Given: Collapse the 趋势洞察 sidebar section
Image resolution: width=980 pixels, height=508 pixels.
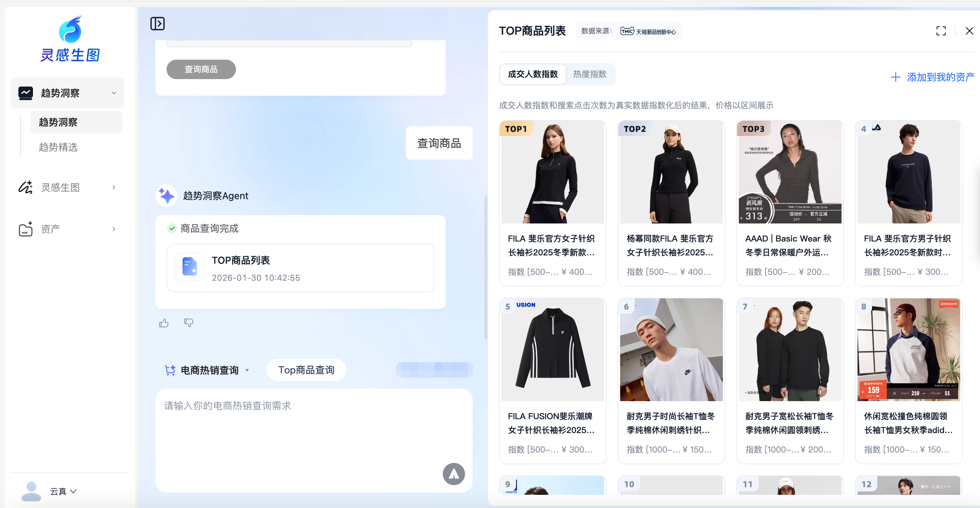Looking at the screenshot, I should (113, 93).
